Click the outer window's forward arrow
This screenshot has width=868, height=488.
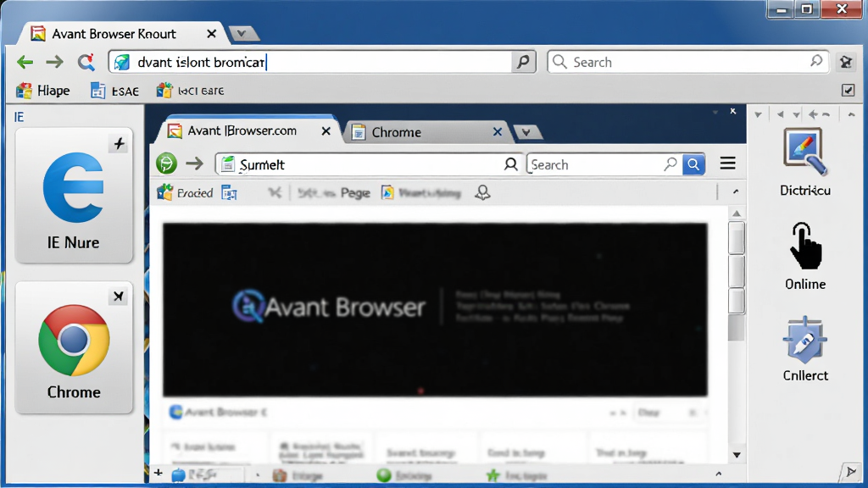pyautogui.click(x=54, y=62)
